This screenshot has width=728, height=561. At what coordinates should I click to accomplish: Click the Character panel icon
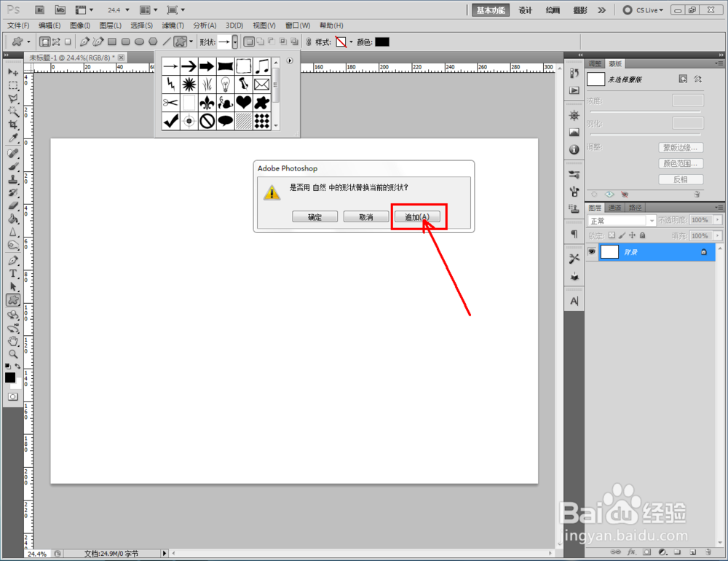[x=574, y=301]
